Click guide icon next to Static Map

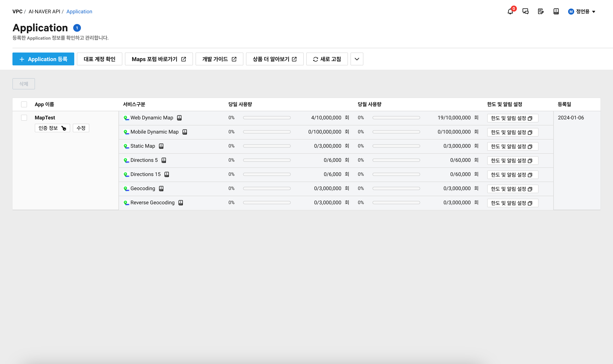(161, 146)
